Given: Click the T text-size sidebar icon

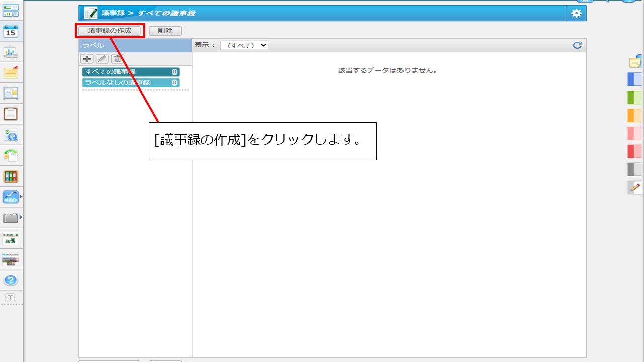Looking at the screenshot, I should (x=11, y=297).
